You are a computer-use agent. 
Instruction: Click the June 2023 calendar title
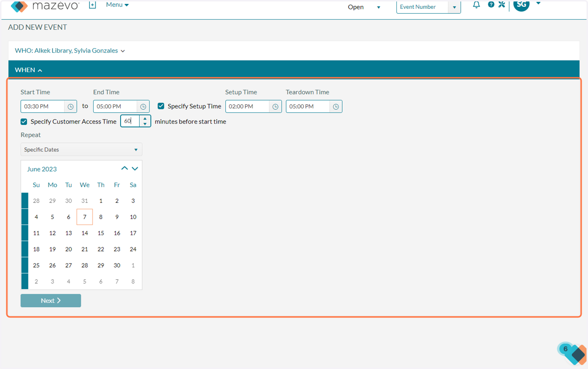42,169
